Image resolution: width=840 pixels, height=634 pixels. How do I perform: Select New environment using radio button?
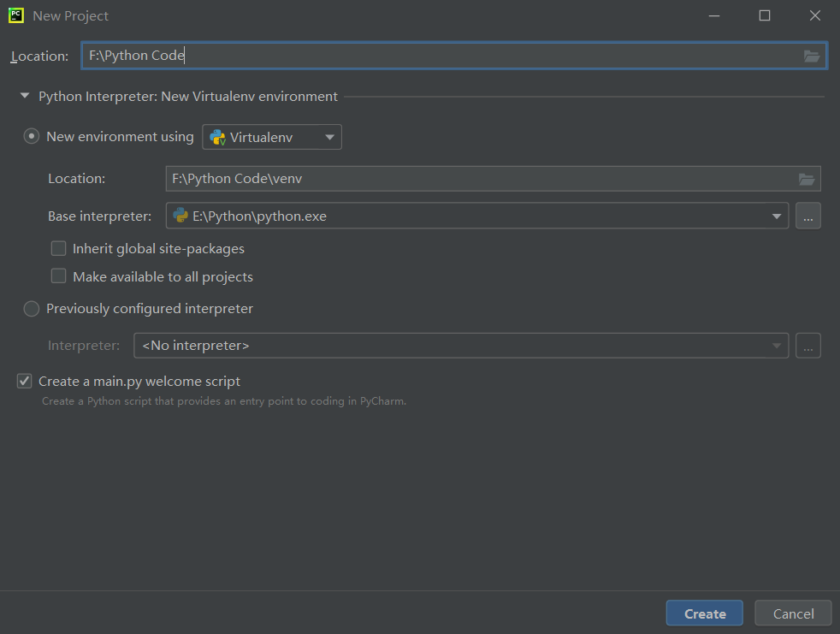click(32, 137)
